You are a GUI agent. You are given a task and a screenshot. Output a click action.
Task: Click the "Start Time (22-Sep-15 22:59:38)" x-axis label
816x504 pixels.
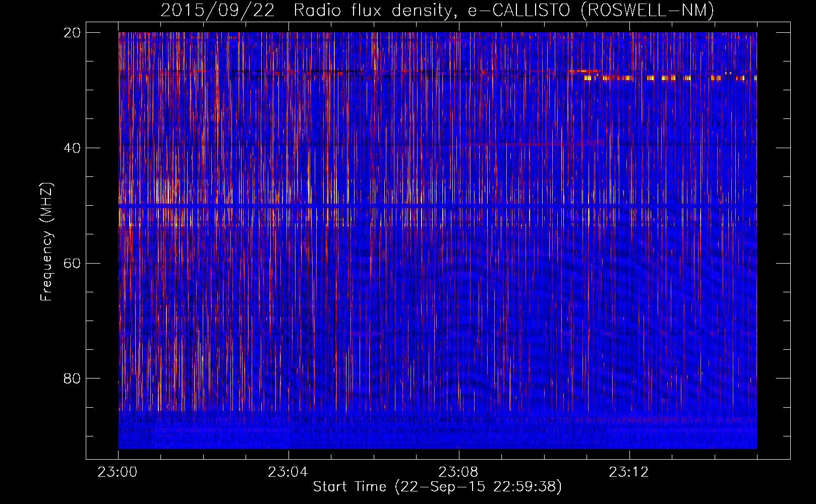click(437, 487)
